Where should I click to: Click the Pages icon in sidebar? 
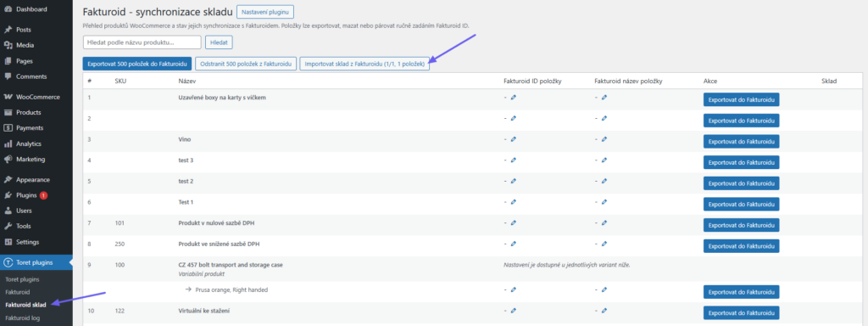8,61
